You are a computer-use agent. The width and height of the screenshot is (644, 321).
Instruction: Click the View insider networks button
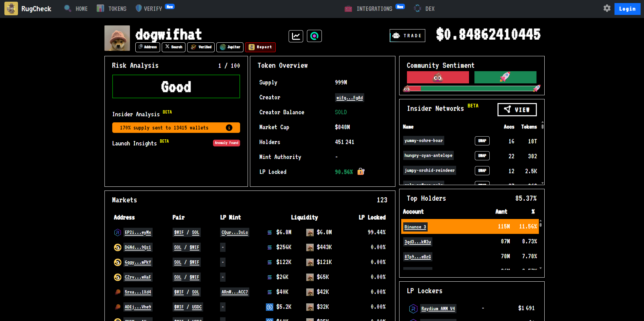[517, 109]
